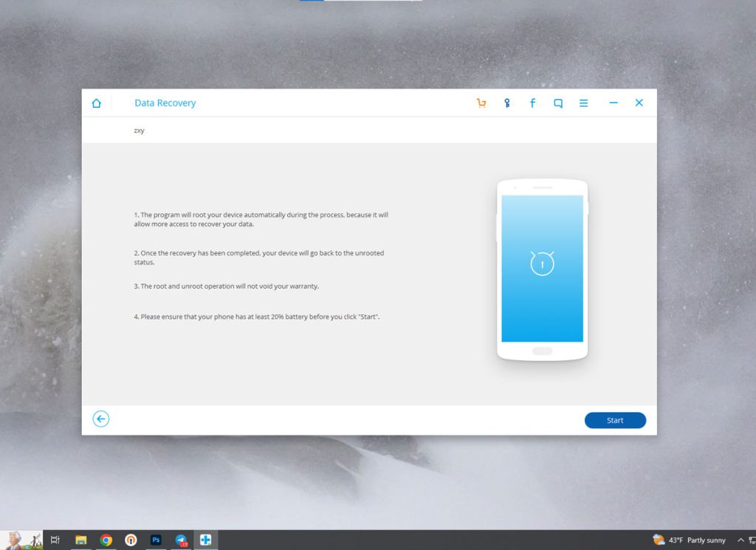Click the Home icon in Data Recovery
756x550 pixels.
96,103
